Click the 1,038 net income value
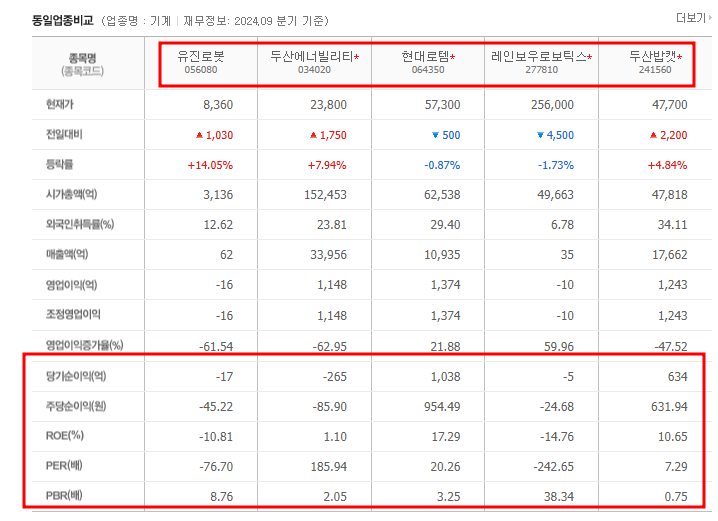The image size is (718, 521). click(446, 377)
